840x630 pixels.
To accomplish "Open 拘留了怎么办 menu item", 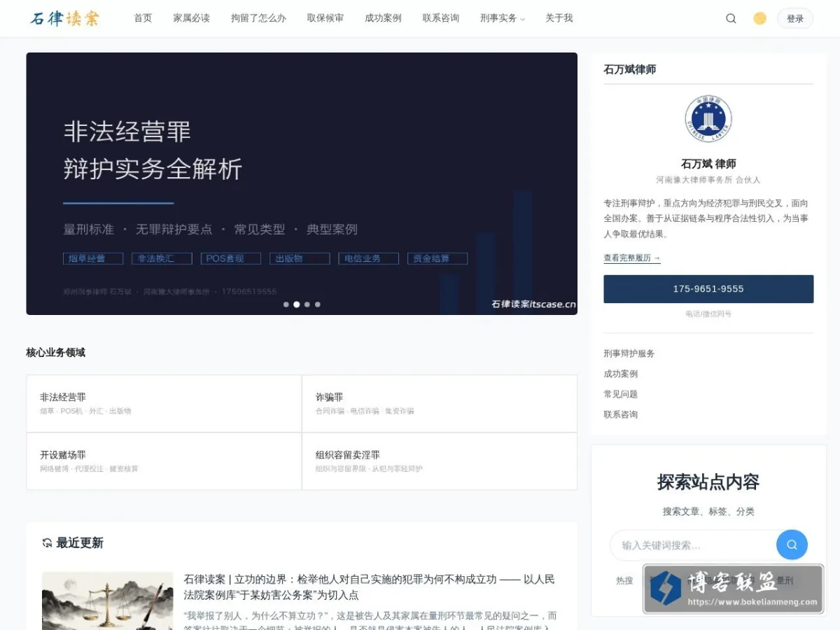I will (258, 18).
